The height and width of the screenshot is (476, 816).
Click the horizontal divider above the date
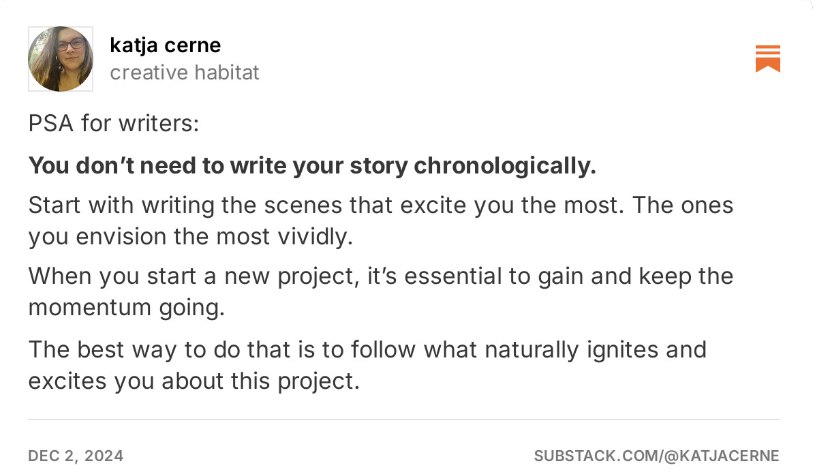click(x=403, y=419)
